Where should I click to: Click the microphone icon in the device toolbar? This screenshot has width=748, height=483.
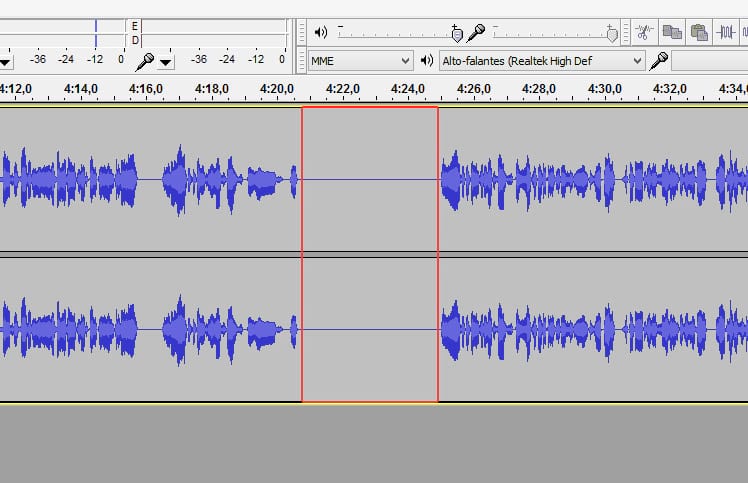659,61
